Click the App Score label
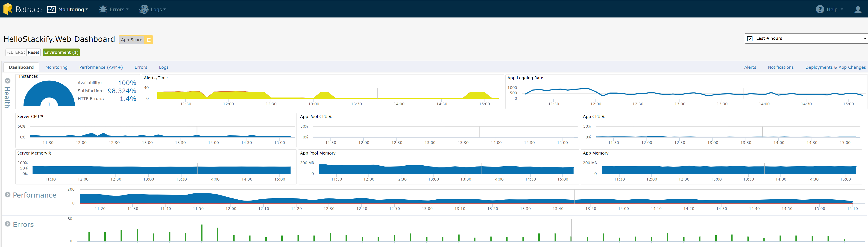Image resolution: width=868 pixels, height=247 pixels. pyautogui.click(x=131, y=40)
